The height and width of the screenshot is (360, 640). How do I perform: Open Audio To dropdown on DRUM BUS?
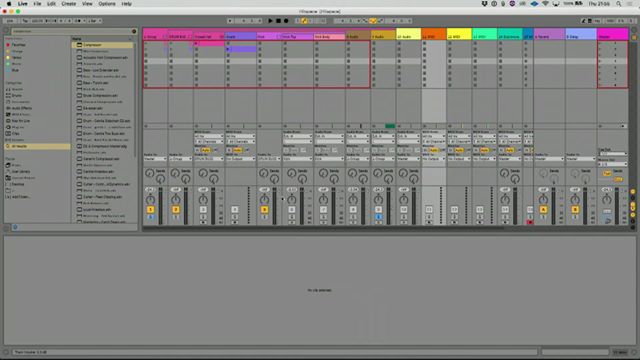click(x=180, y=159)
